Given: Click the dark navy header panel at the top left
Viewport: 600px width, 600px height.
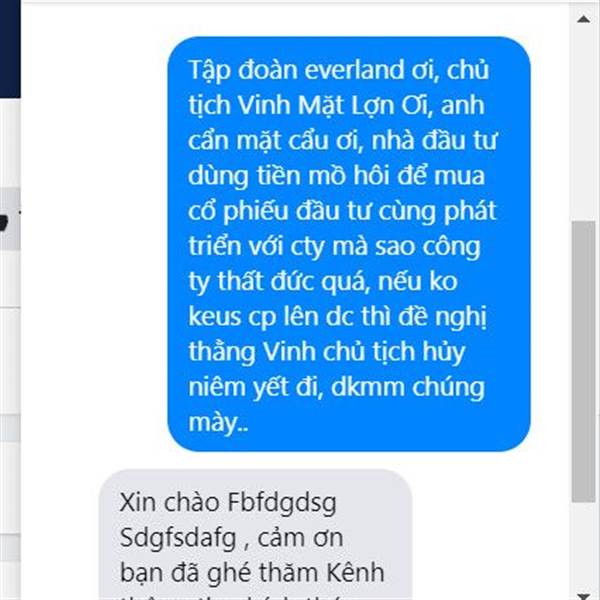Looking at the screenshot, I should (x=10, y=49).
